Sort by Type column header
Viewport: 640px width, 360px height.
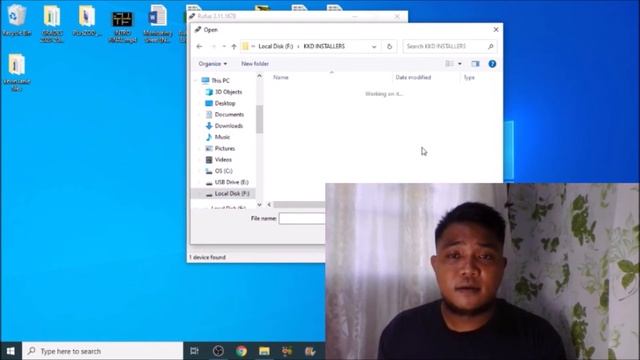point(469,78)
